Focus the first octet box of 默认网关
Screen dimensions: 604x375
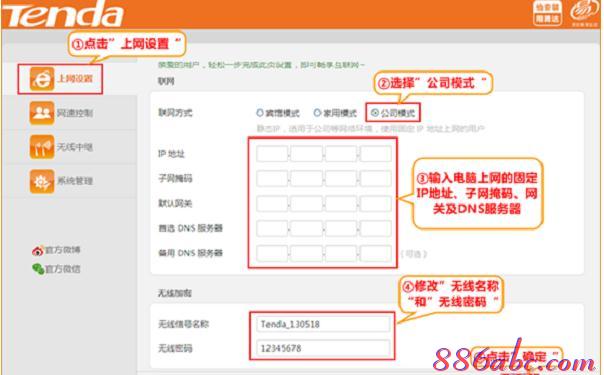pos(272,203)
